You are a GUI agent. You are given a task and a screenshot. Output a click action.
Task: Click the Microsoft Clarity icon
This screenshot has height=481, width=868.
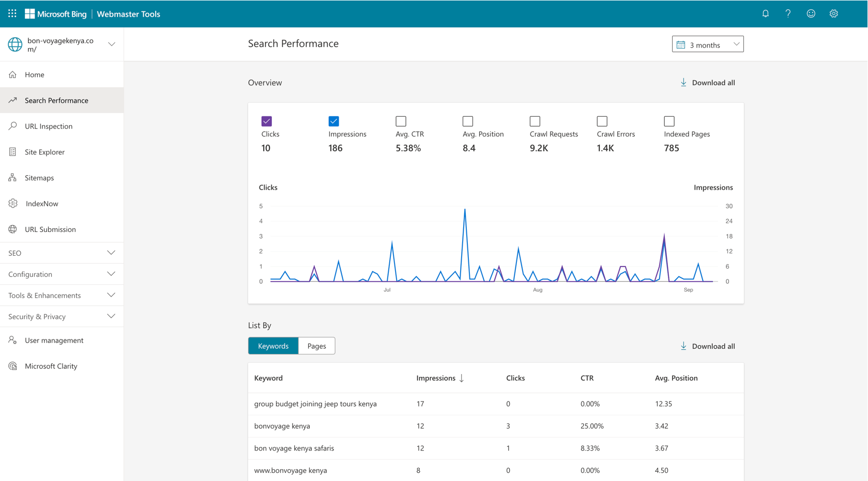click(x=13, y=366)
